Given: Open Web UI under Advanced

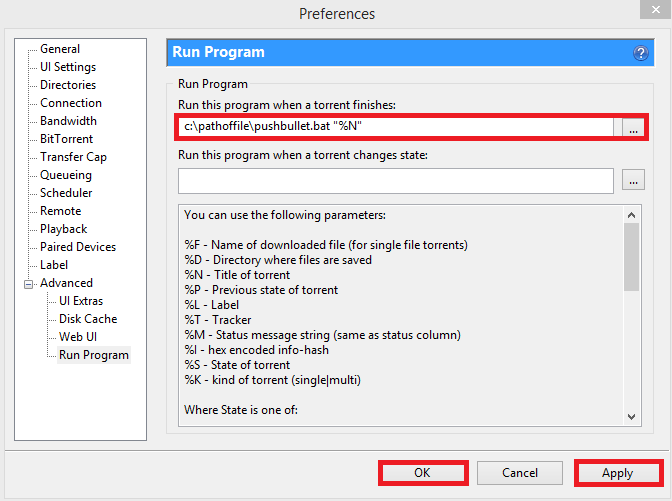Looking at the screenshot, I should pos(78,337).
